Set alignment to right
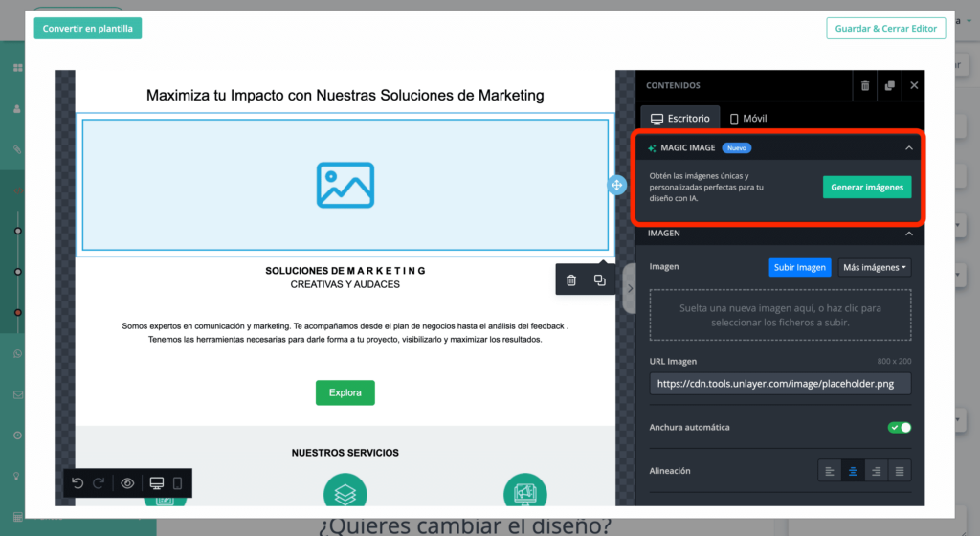This screenshot has width=980, height=536. click(877, 471)
